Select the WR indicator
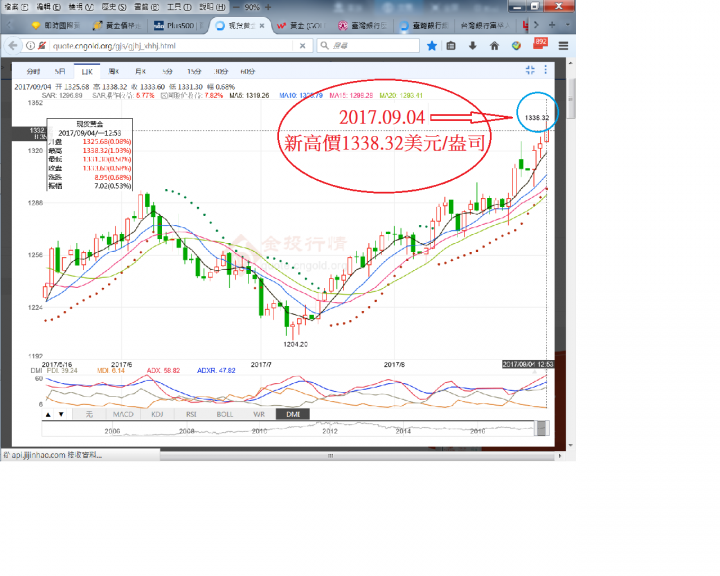The height and width of the screenshot is (576, 720). coord(259,414)
